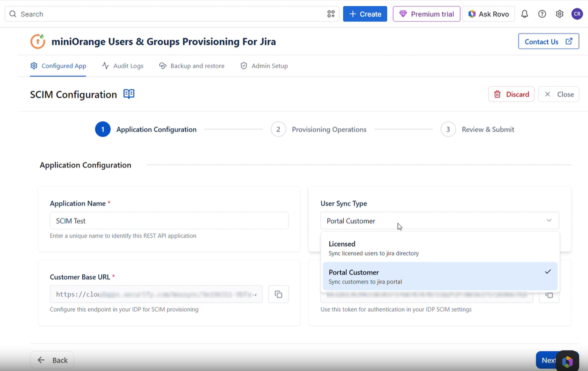Viewport: 588px width, 371px height.
Task: Click the miniOrange logo icon
Action: point(38,41)
